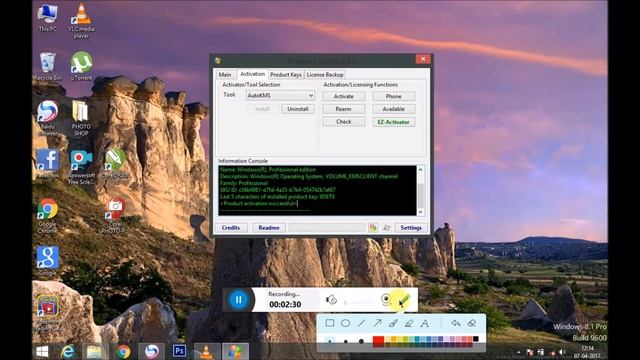Viewport: 640px width, 360px height.
Task: Select the arrow drawing tool
Action: [377, 323]
